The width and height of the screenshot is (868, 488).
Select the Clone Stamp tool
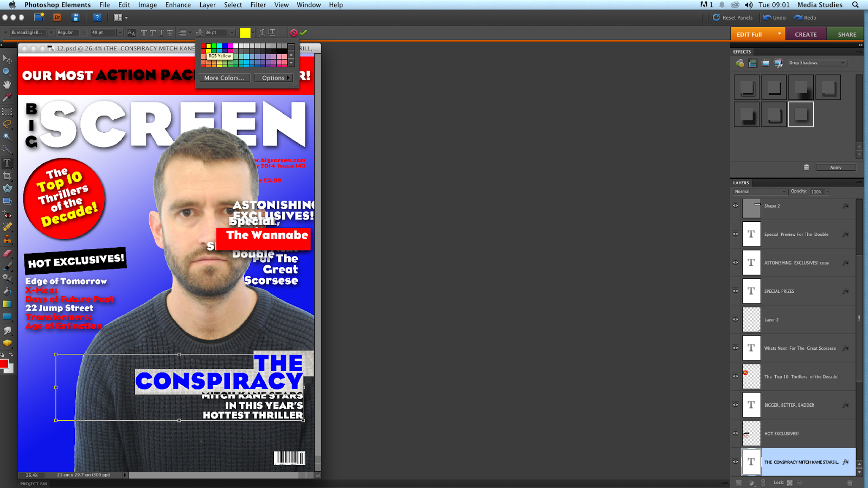(7, 240)
